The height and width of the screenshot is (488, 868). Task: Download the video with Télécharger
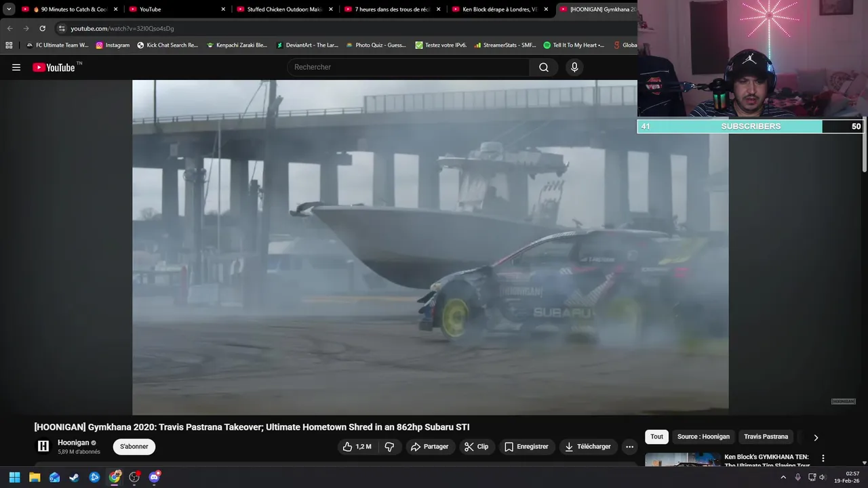588,447
